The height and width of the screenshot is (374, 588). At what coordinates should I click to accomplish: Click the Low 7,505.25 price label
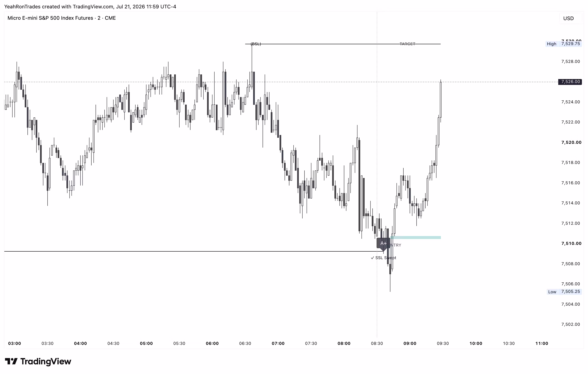click(x=564, y=292)
